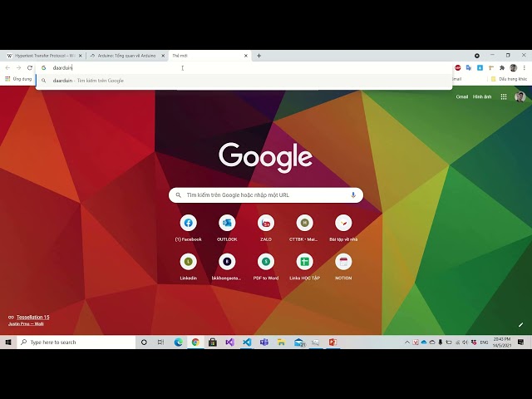Open Microsoft Store from the taskbar
The width and height of the screenshot is (532, 399).
(x=213, y=342)
